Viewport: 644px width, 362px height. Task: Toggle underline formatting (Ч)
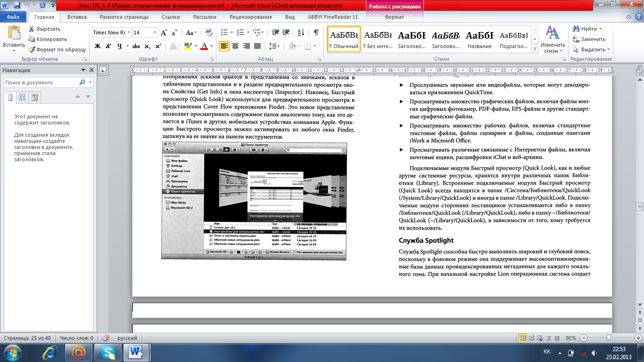120,46
